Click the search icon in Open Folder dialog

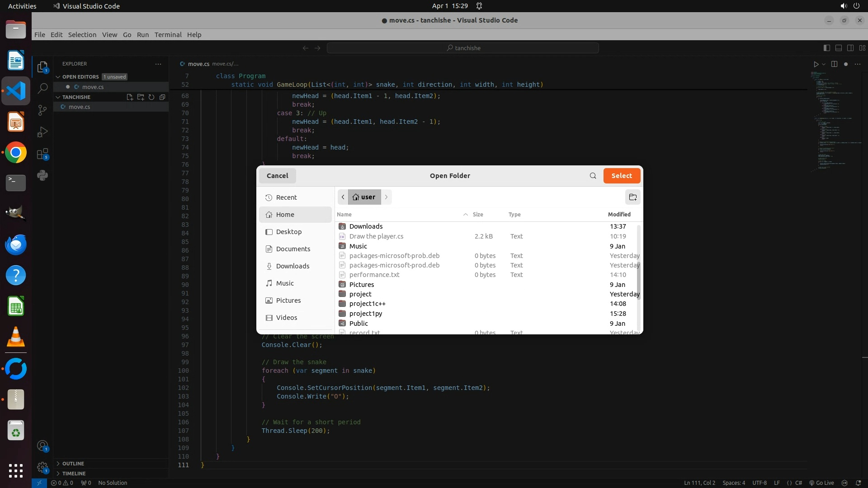[593, 176]
